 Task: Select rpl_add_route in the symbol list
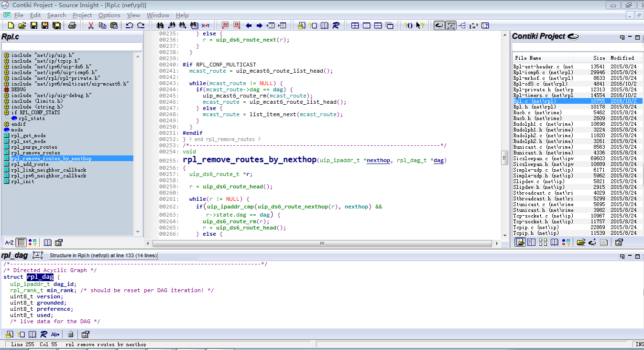click(x=30, y=164)
